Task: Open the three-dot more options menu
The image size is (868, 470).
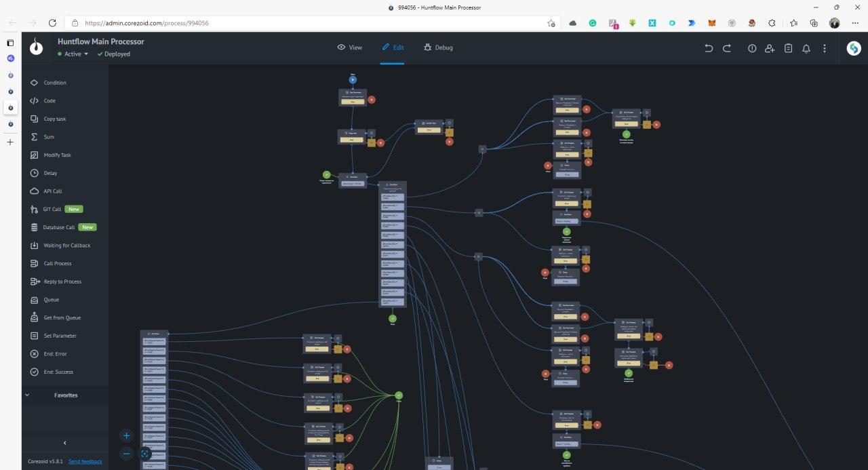Action: click(825, 48)
